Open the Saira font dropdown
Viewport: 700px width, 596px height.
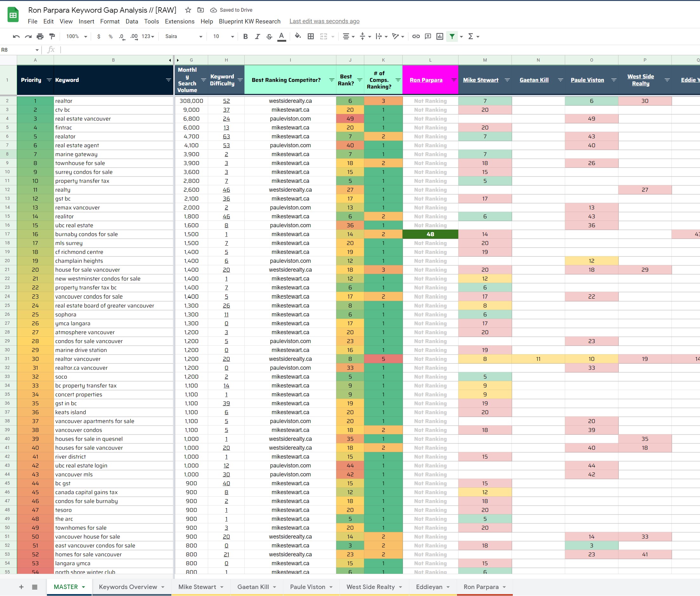pos(183,36)
